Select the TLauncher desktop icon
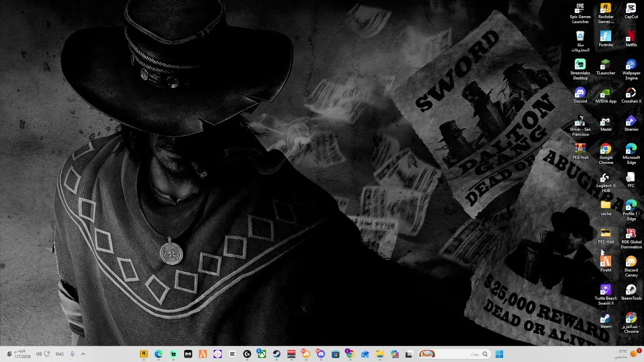The image size is (644, 362). (x=606, y=67)
